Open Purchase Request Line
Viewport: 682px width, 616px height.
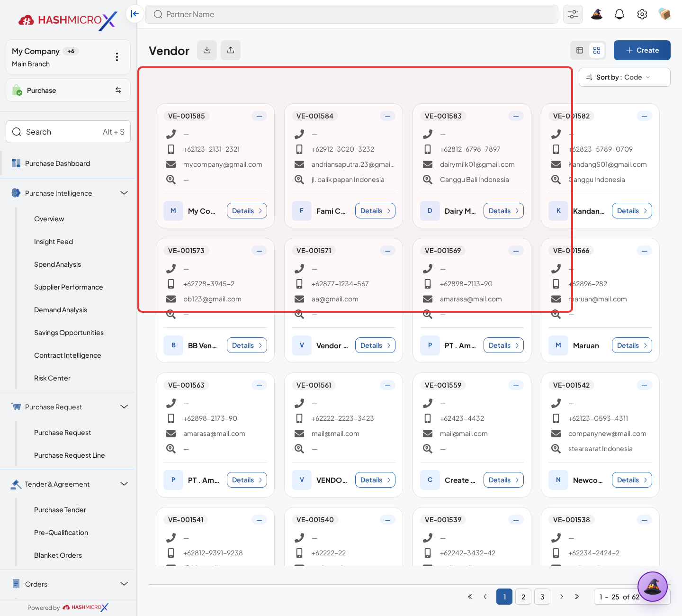pos(69,455)
